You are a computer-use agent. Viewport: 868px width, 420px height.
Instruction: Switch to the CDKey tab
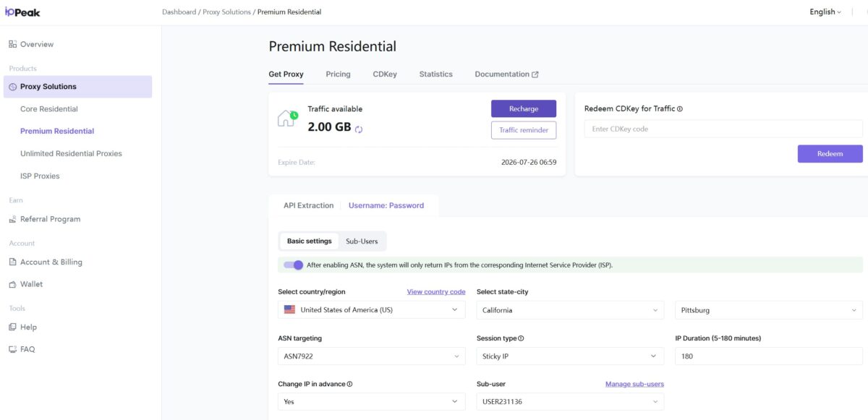point(385,74)
